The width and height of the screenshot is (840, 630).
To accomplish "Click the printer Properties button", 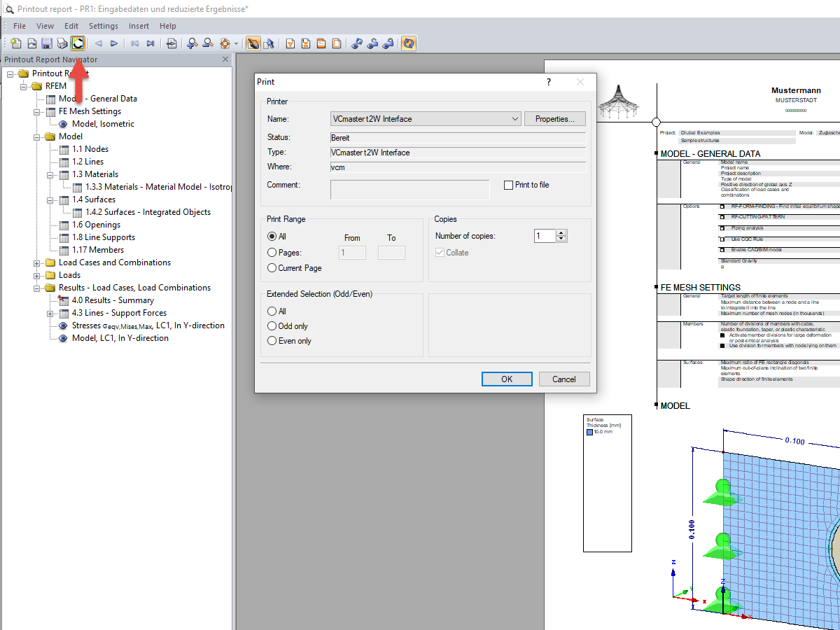I will click(x=555, y=119).
